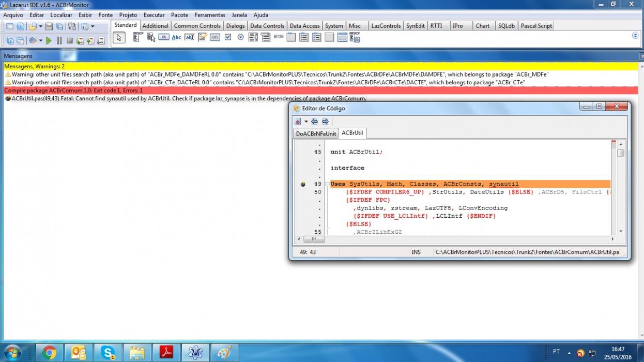Click the jump-to icon in Code Editor toolbar
The width and height of the screenshot is (644, 362).
(x=298, y=122)
